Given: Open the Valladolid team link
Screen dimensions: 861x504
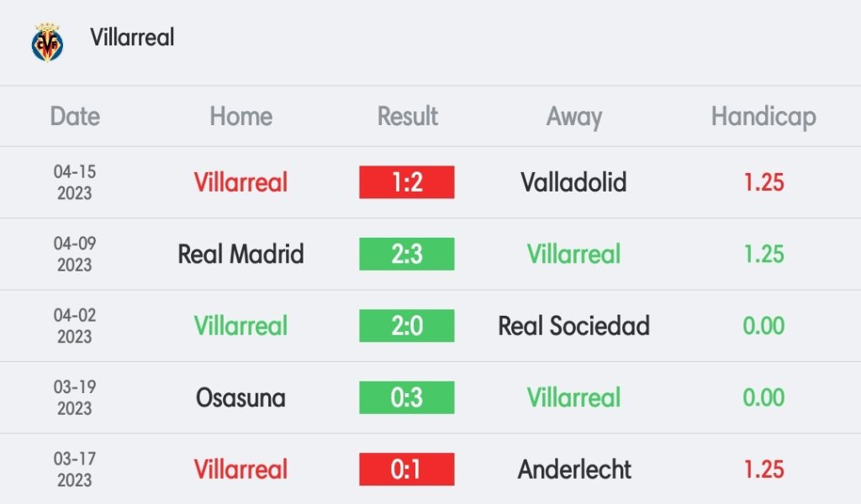Looking at the screenshot, I should pos(573,182).
